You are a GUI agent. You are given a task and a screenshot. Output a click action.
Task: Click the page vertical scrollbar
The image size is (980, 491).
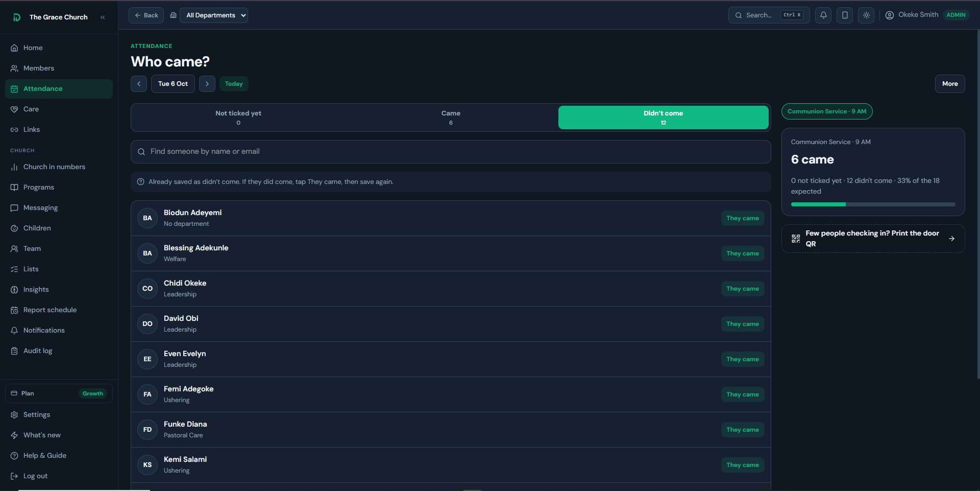coord(978,204)
